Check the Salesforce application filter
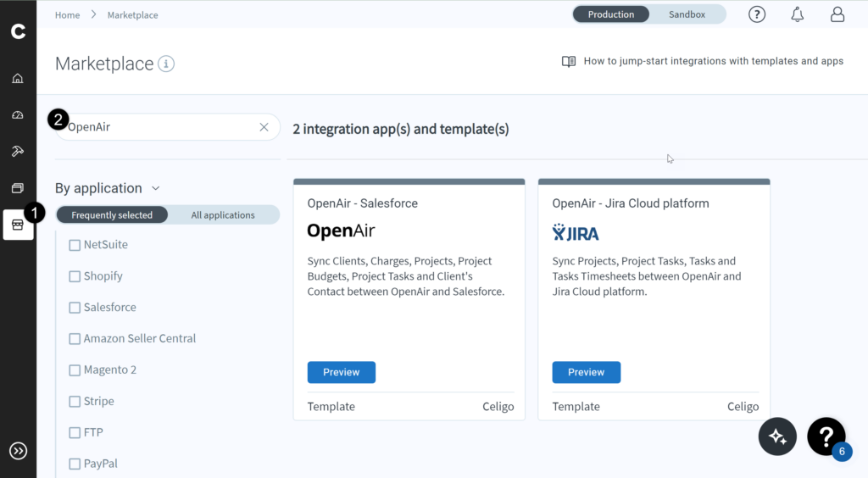 pyautogui.click(x=75, y=308)
